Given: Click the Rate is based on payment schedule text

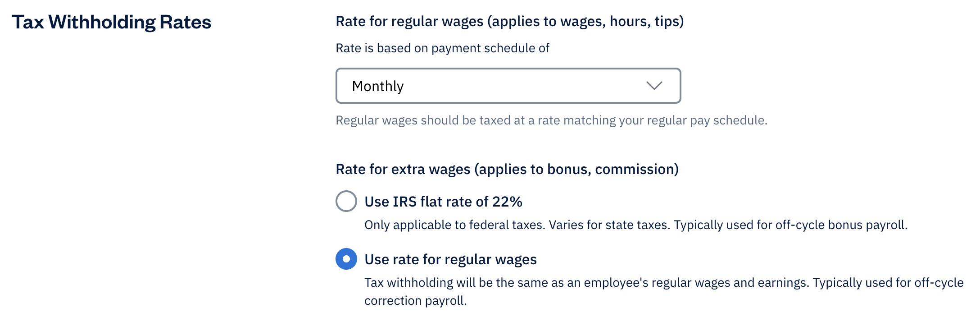Looking at the screenshot, I should pos(443,48).
